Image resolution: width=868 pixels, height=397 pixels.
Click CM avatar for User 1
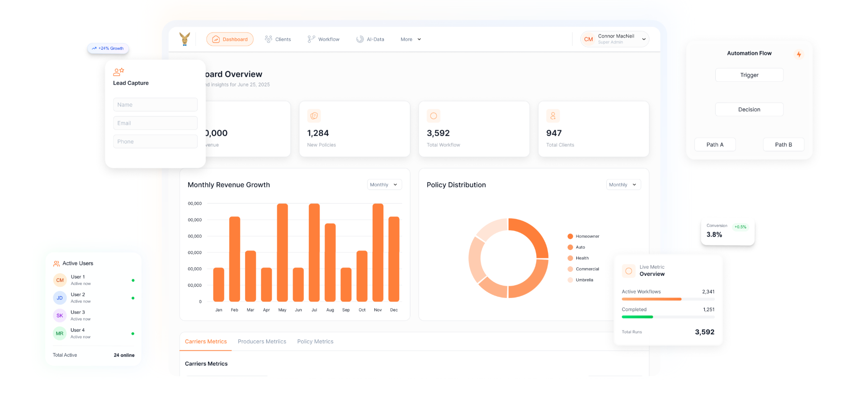(x=60, y=280)
